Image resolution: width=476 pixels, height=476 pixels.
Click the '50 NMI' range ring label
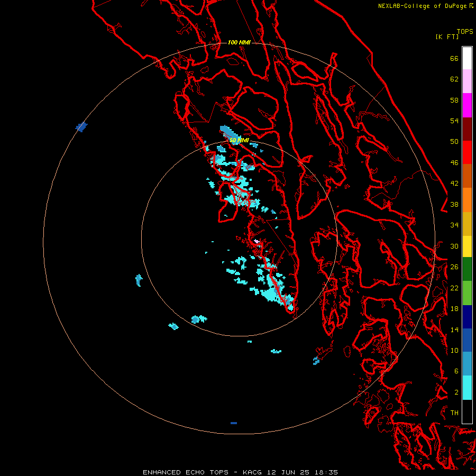pos(239,140)
